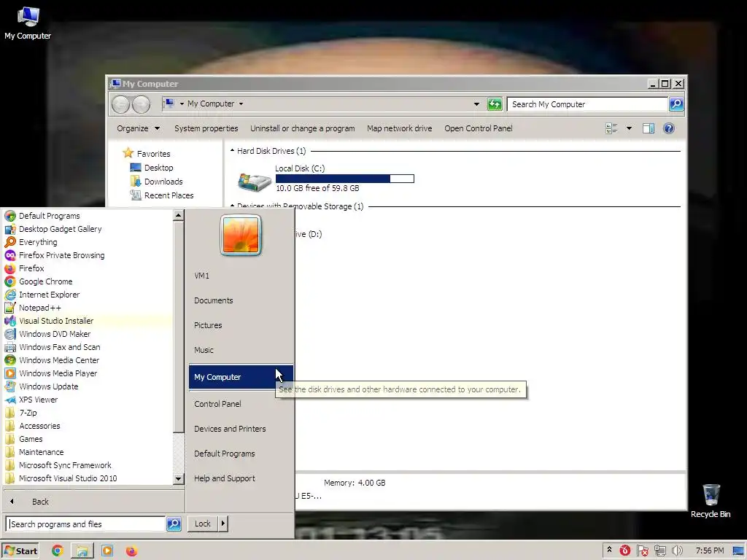
Task: Click the green refresh button by the address bar
Action: coord(495,104)
